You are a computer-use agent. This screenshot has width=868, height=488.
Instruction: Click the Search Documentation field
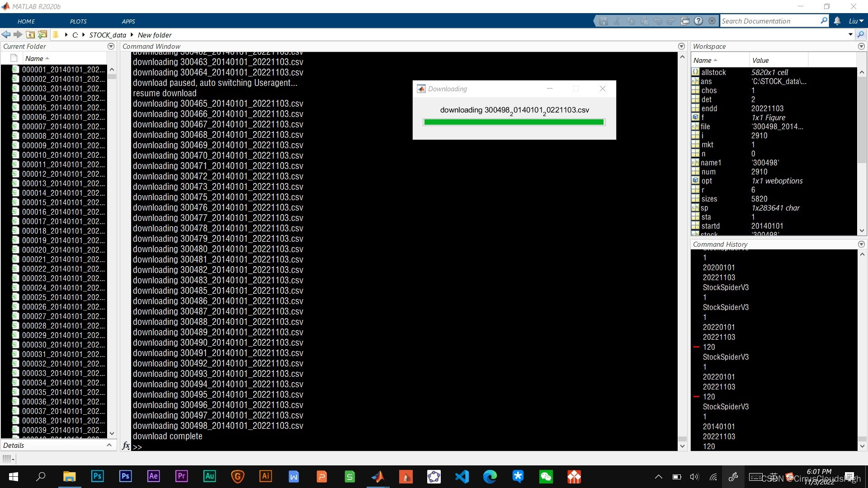pos(769,21)
